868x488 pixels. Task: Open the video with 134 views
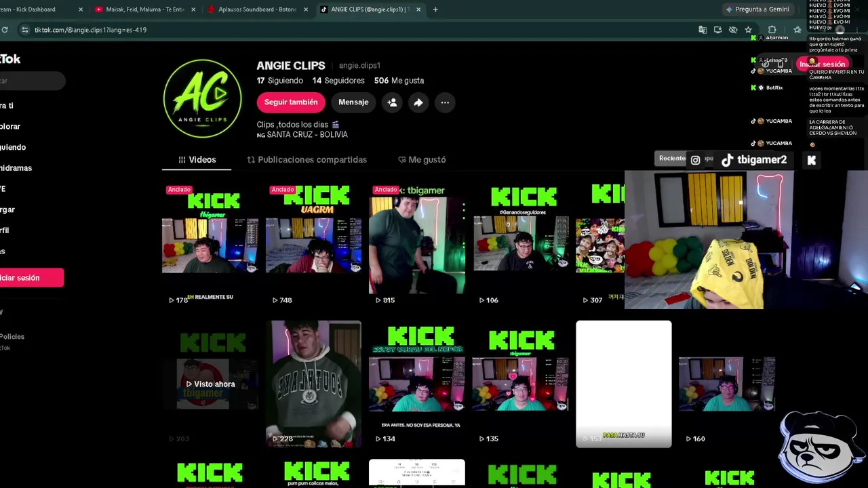[x=417, y=384]
